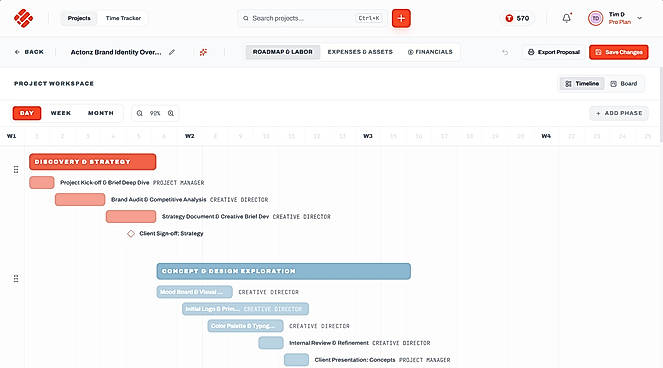Select the Discovery & Strategy phase bar
This screenshot has height=368, width=663.
coord(93,162)
